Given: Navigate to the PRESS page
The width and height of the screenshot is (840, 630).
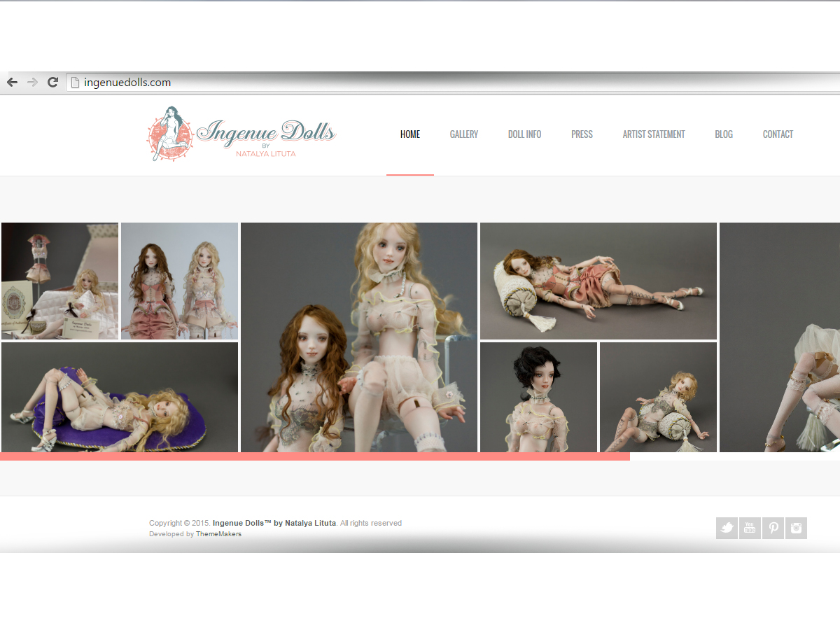Looking at the screenshot, I should [582, 134].
